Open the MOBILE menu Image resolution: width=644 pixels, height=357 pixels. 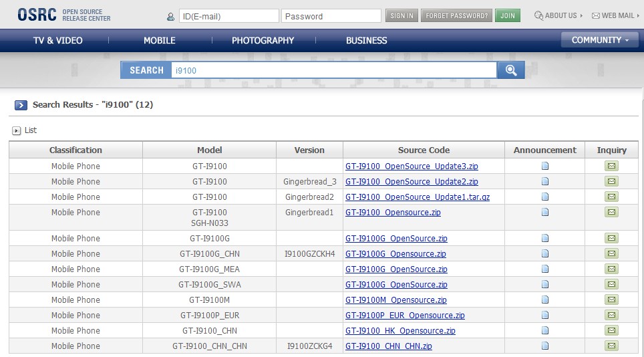pos(160,41)
